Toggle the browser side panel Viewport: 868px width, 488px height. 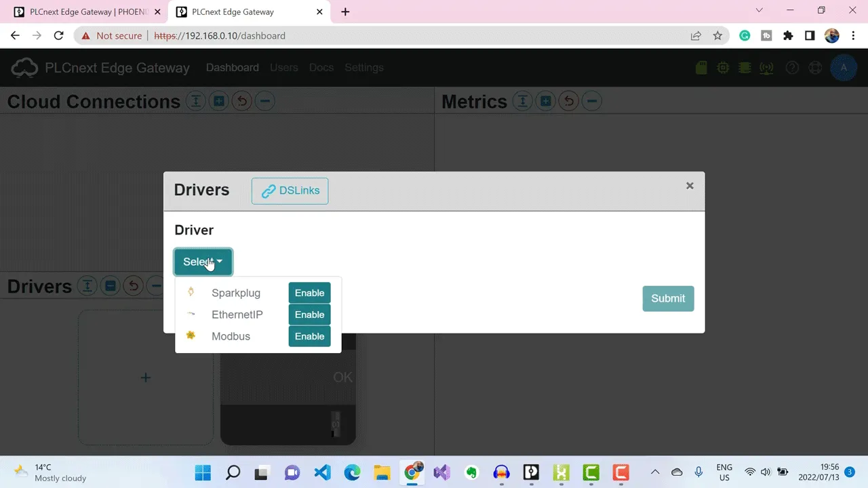[x=810, y=36]
